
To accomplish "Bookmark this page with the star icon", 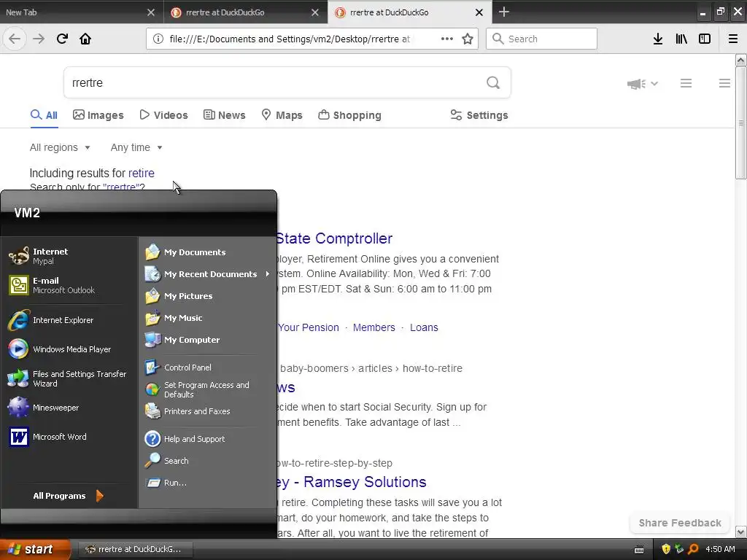I will [468, 39].
